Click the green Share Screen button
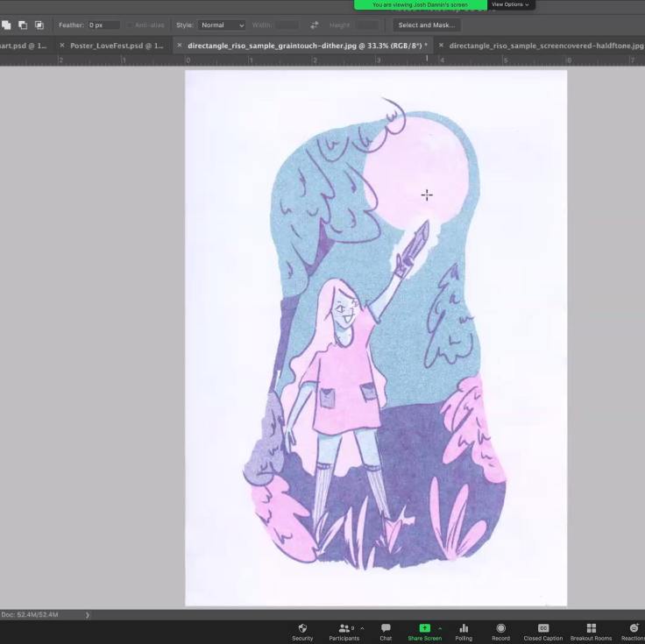 pos(424,631)
